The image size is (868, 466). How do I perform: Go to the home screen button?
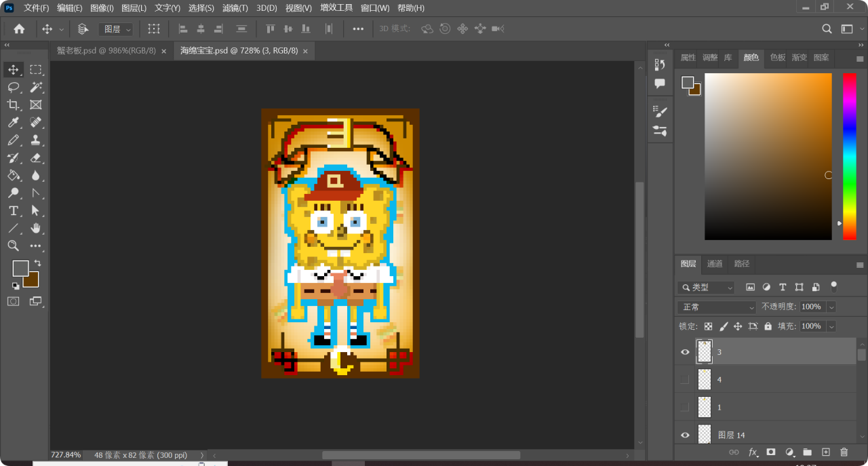click(19, 29)
